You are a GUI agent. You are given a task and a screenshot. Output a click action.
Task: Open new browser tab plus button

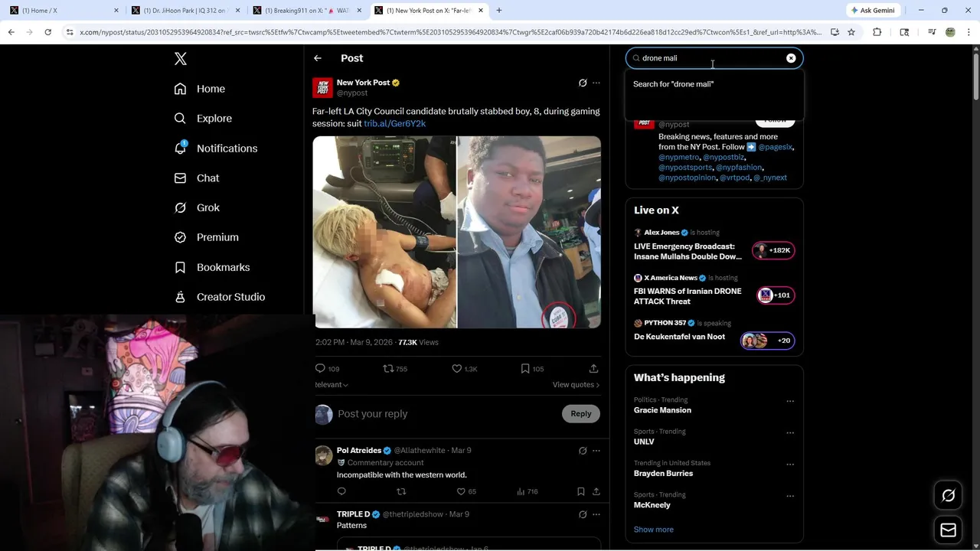(x=499, y=11)
